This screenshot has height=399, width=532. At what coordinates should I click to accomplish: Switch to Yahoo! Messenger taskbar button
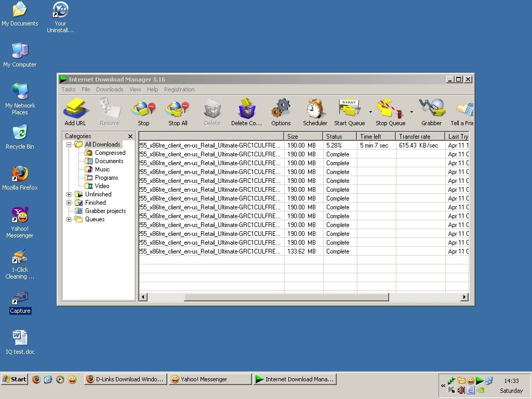(210, 379)
